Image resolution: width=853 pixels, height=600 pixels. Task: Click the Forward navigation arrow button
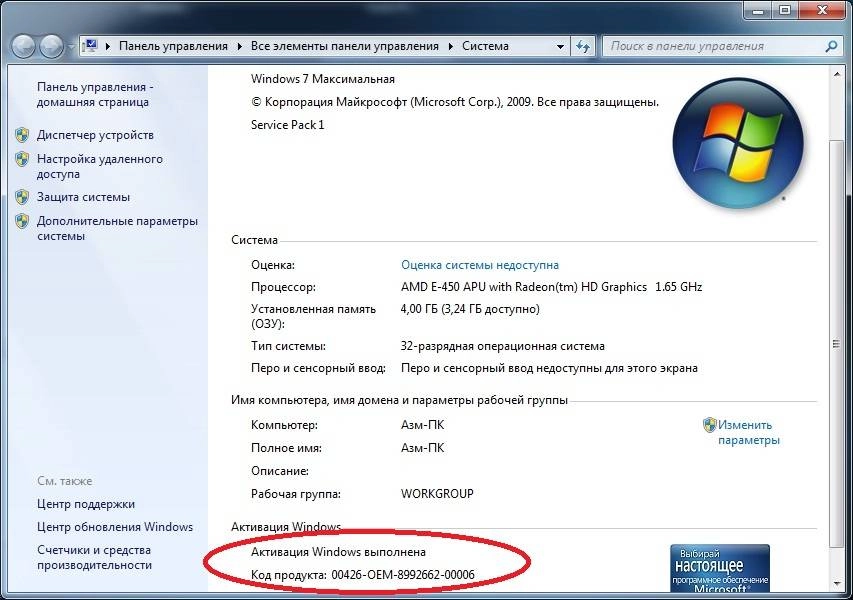(x=52, y=46)
